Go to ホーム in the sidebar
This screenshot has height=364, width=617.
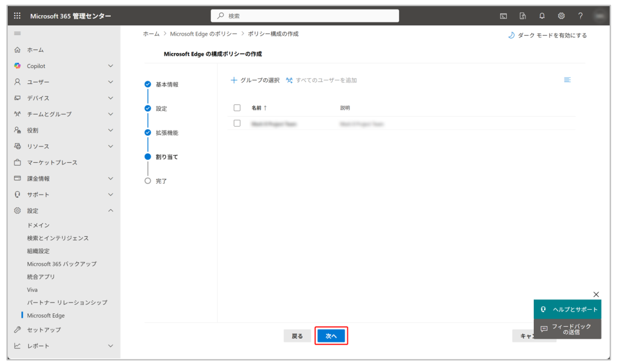click(36, 50)
